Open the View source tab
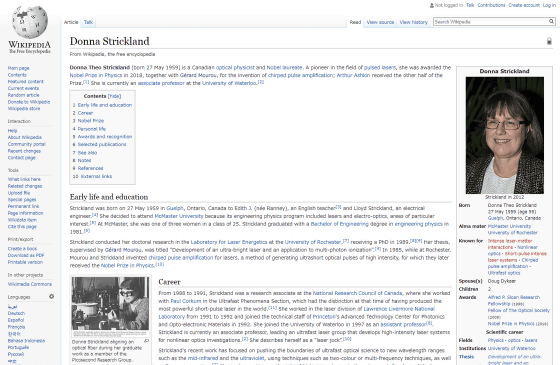The height and width of the screenshot is (365, 560). click(x=380, y=22)
